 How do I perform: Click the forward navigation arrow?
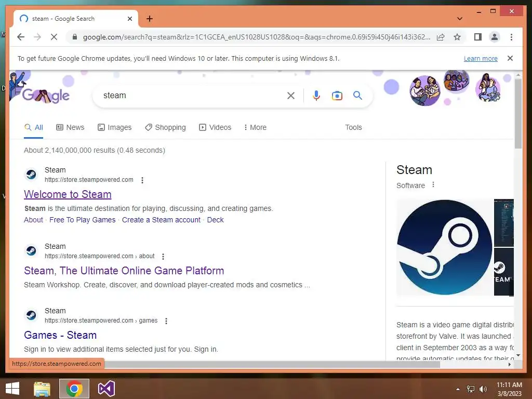[x=37, y=37]
